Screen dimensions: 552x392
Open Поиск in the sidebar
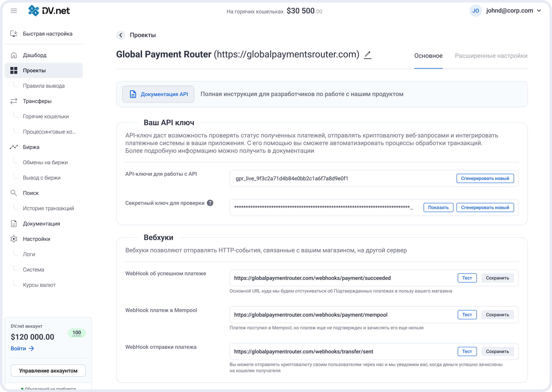pyautogui.click(x=31, y=193)
